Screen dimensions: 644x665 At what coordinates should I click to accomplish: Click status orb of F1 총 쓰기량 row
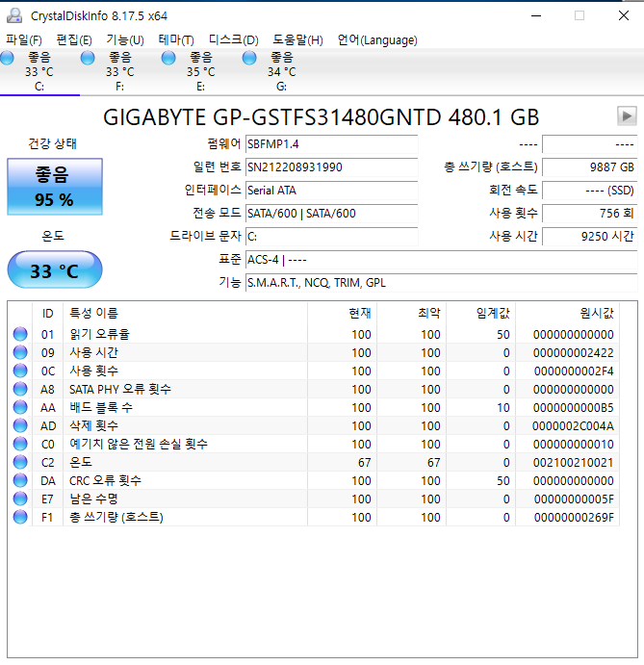point(20,517)
